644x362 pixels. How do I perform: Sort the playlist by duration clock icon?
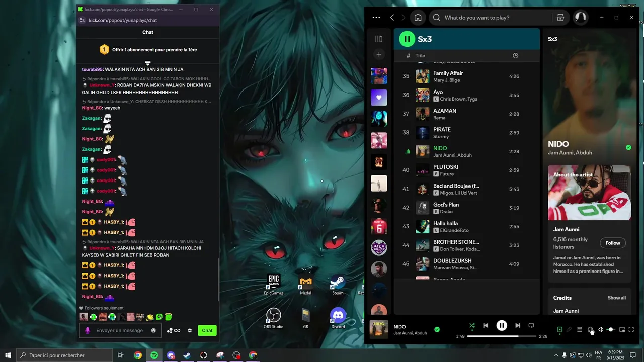click(x=515, y=56)
